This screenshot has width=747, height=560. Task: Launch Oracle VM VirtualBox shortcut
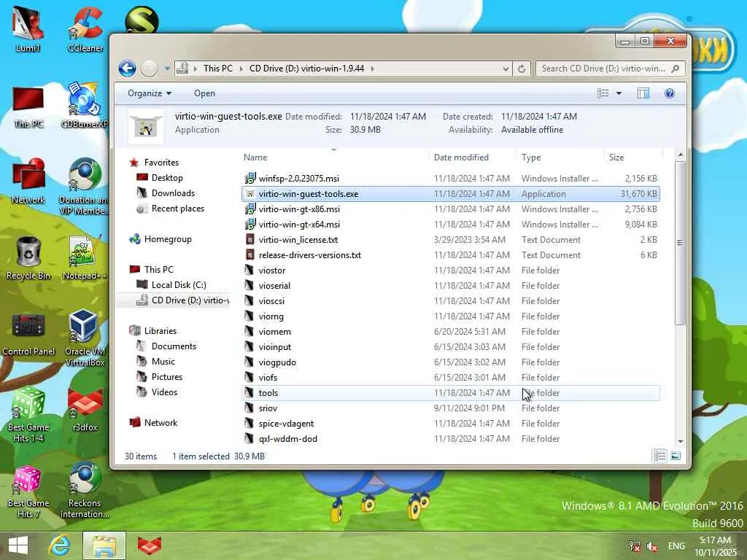(x=85, y=338)
